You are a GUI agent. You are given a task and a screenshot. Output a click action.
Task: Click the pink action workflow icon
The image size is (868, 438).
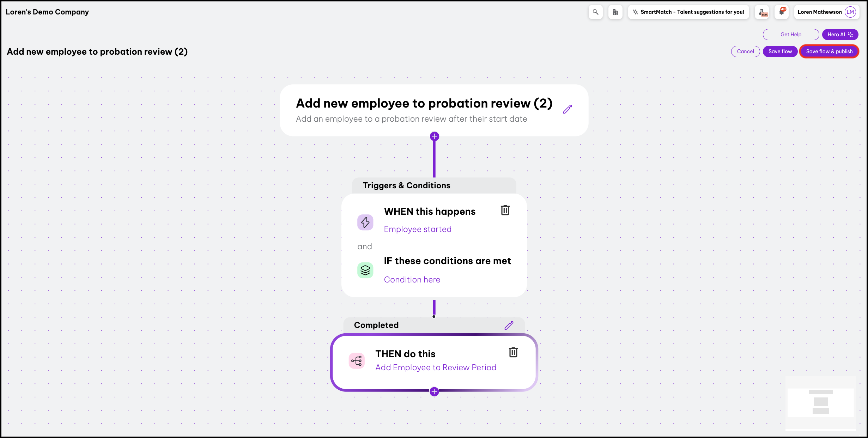point(357,361)
